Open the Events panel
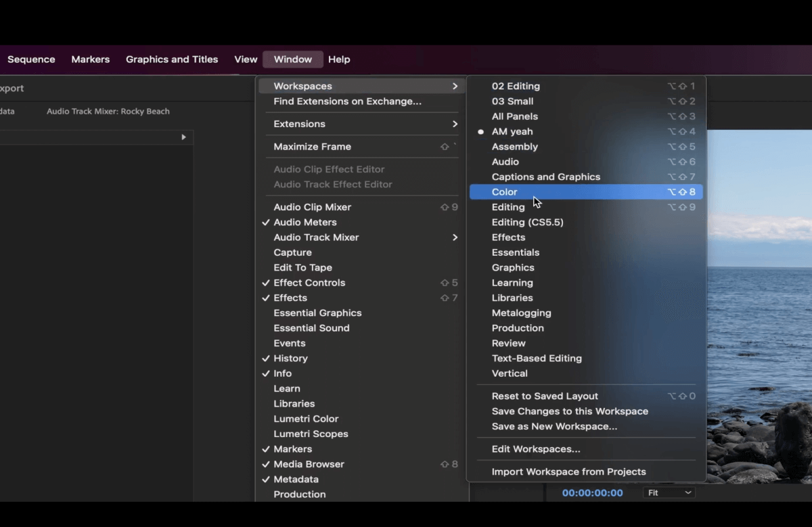This screenshot has height=527, width=812. point(361,343)
